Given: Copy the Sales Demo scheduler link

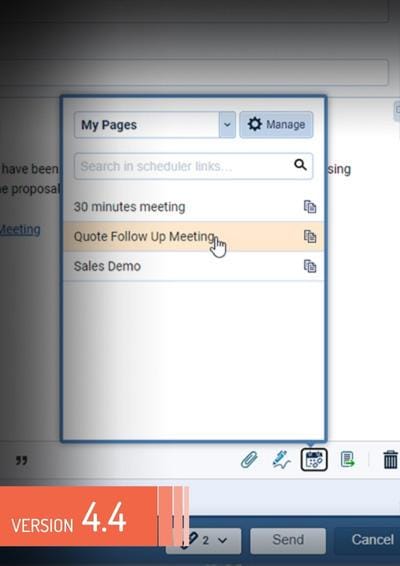Looking at the screenshot, I should [310, 266].
